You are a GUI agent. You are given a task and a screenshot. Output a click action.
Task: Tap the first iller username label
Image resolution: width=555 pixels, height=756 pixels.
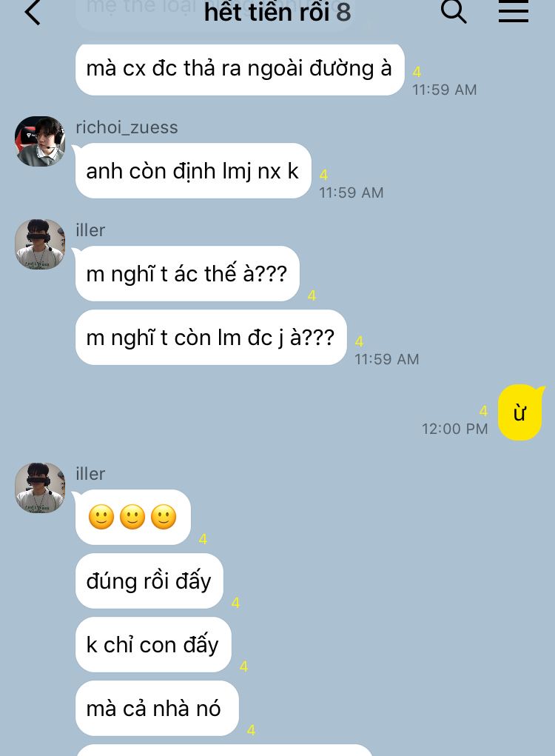[x=90, y=230]
